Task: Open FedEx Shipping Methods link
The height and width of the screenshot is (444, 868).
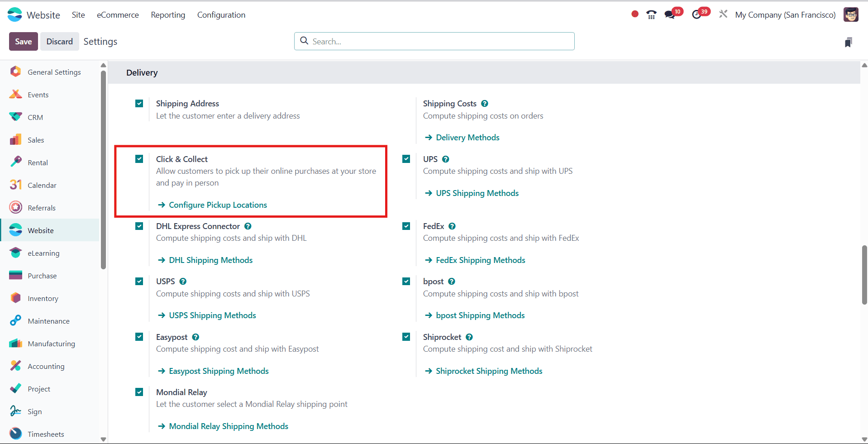Action: click(475, 260)
